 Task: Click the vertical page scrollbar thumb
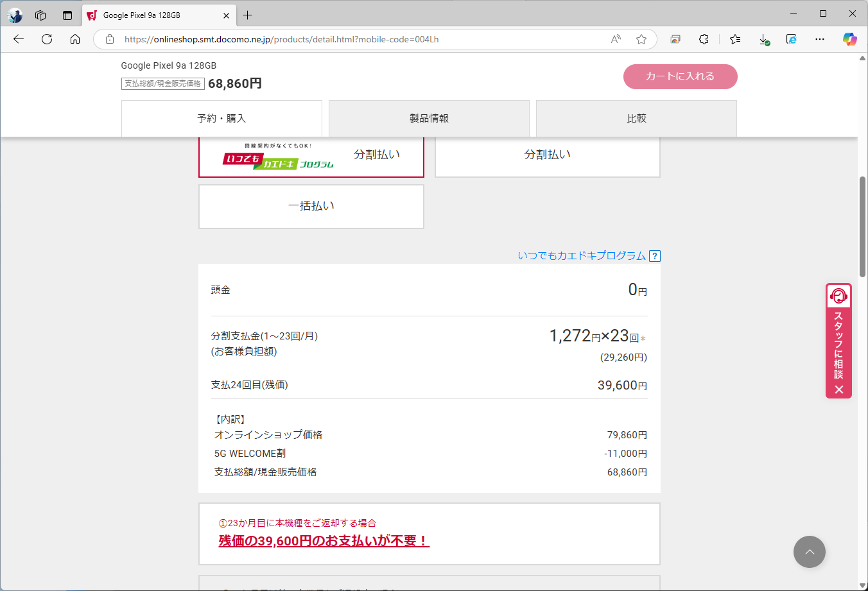coord(862,227)
